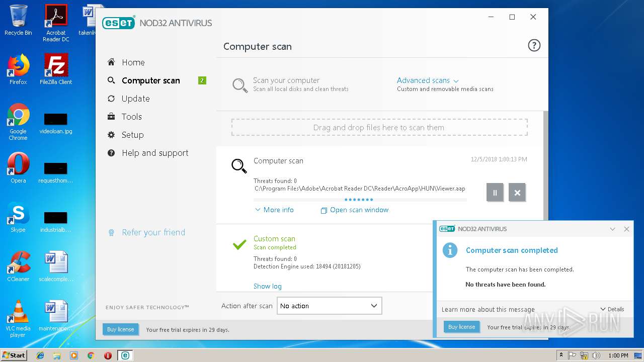Open the help question mark icon
Viewport: 644px width, 362px height.
pyautogui.click(x=534, y=46)
